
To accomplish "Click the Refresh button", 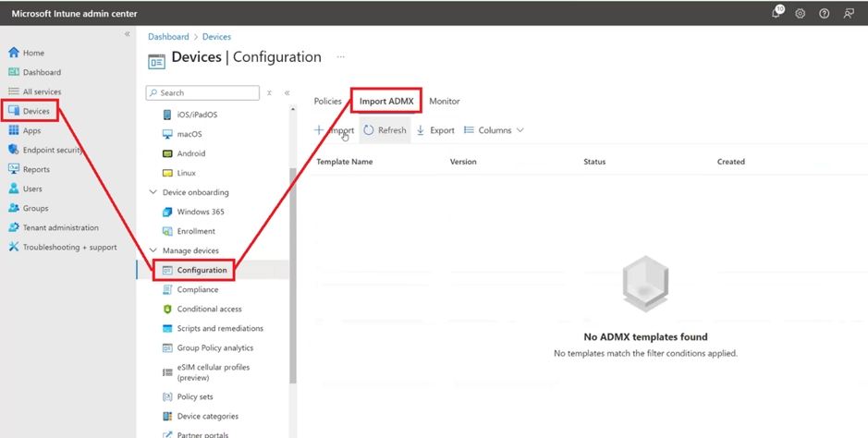I will 385,130.
